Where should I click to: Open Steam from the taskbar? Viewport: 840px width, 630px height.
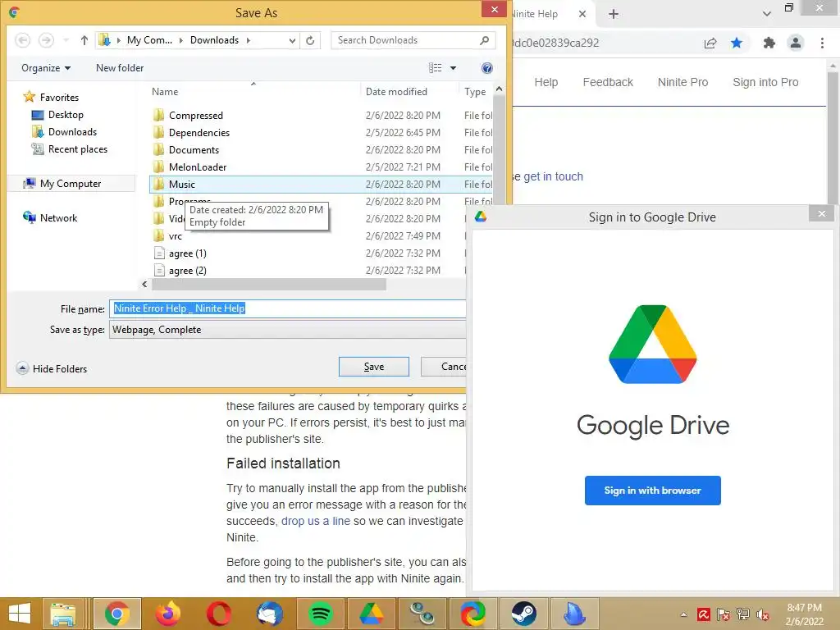[523, 614]
